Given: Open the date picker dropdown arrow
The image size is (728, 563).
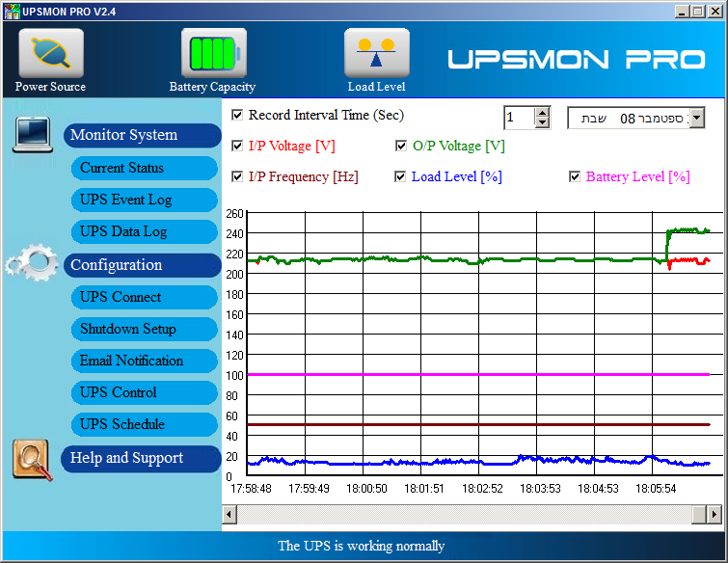Looking at the screenshot, I should 696,118.
